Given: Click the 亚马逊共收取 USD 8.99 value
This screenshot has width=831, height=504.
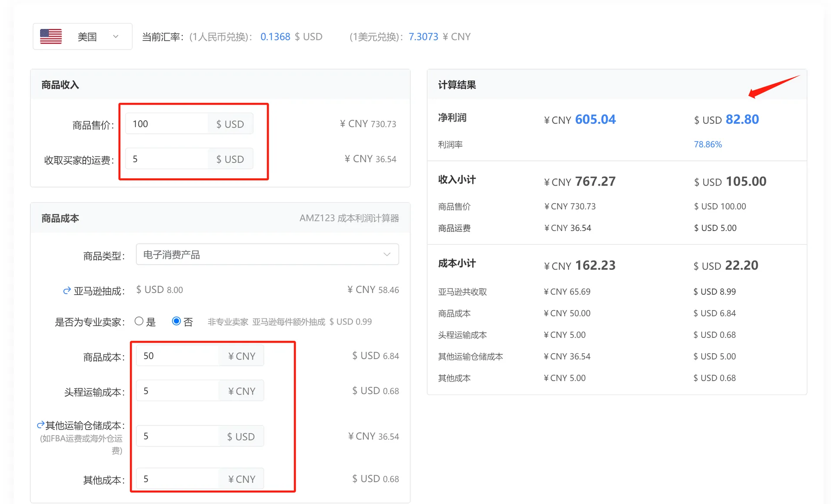Looking at the screenshot, I should pyautogui.click(x=715, y=292).
